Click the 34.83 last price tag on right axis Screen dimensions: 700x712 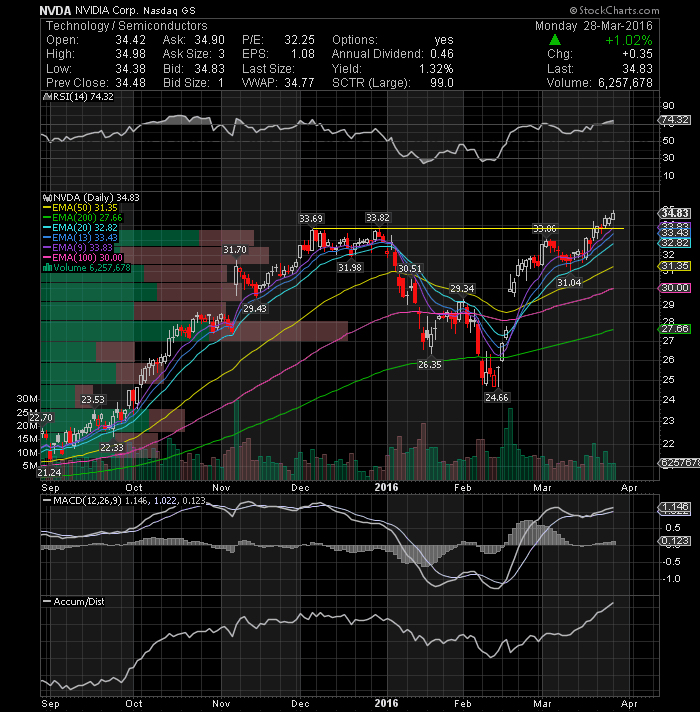(x=675, y=213)
